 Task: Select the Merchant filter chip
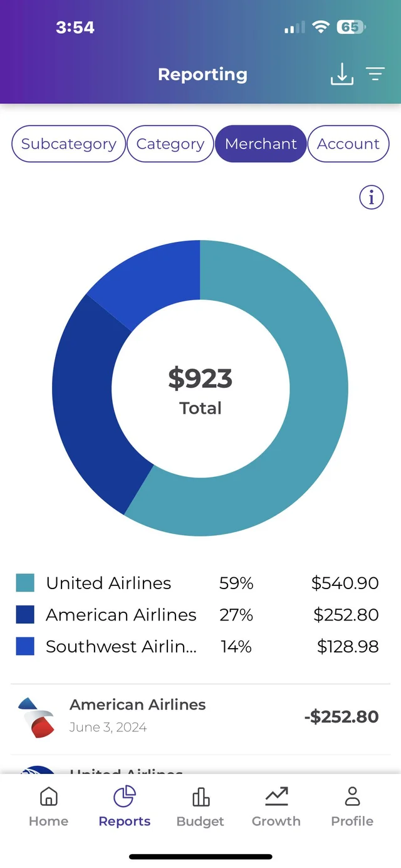(x=261, y=144)
